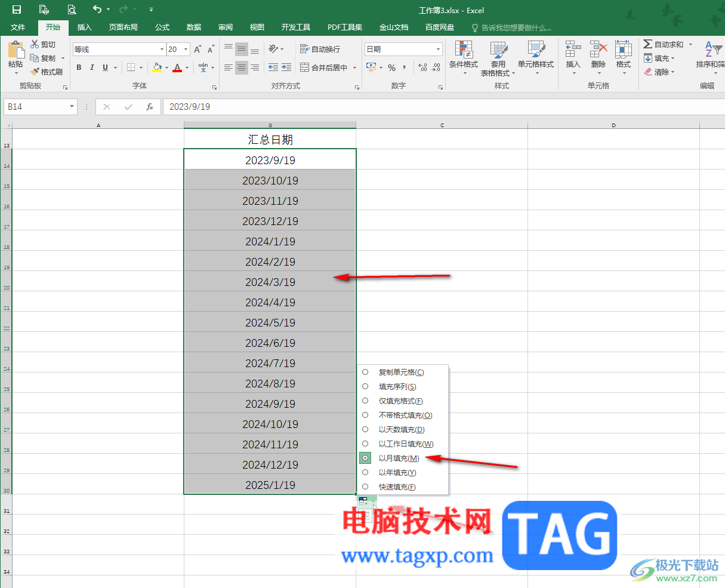Align text to top of cell

pos(228,49)
